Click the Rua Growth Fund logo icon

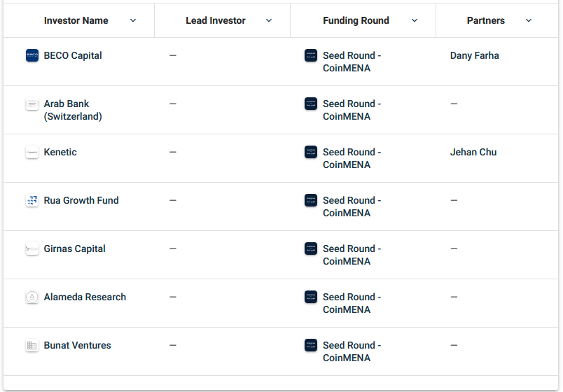(x=32, y=200)
